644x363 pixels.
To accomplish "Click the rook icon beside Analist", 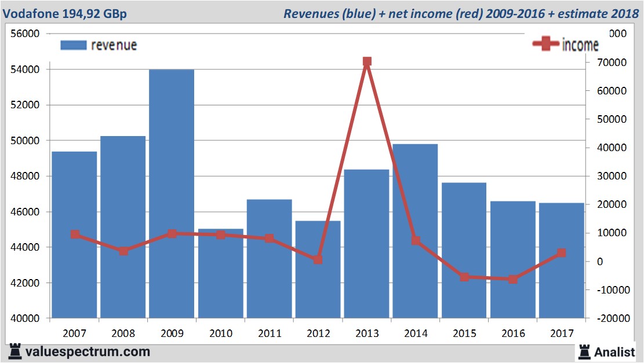I will click(x=584, y=351).
